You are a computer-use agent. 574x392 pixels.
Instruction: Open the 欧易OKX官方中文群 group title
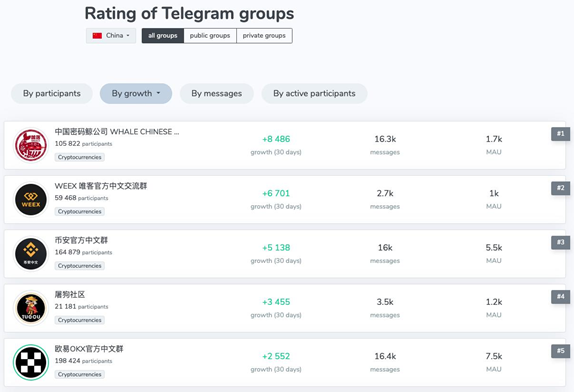pos(89,349)
